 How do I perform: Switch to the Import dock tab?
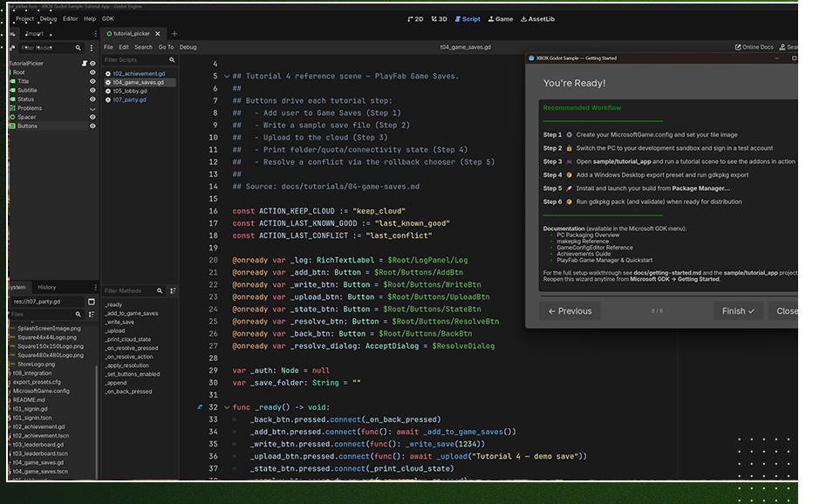[34, 33]
